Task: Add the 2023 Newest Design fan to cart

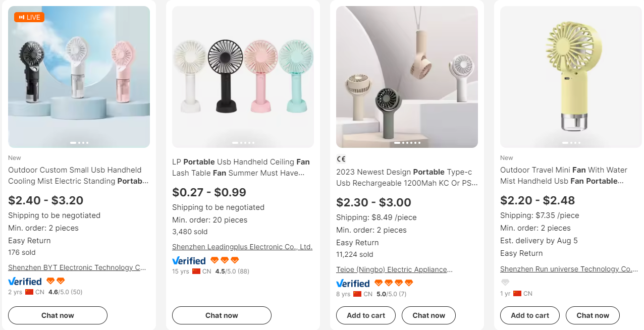Action: pyautogui.click(x=365, y=315)
